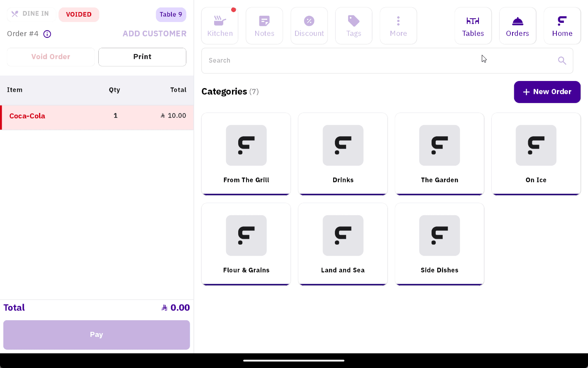
Task: Open the From The Grill category
Action: 246,154
